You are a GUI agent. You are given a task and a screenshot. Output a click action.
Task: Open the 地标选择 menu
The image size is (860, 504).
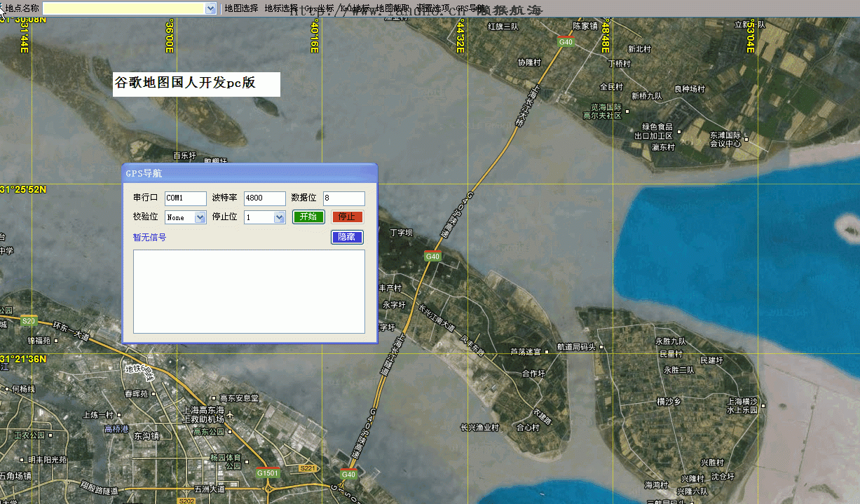[281, 8]
